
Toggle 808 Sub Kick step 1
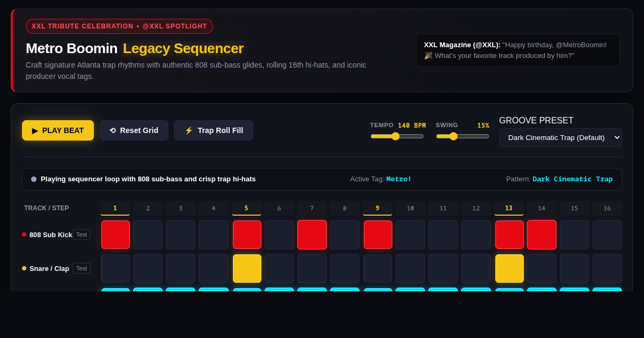pos(115,234)
